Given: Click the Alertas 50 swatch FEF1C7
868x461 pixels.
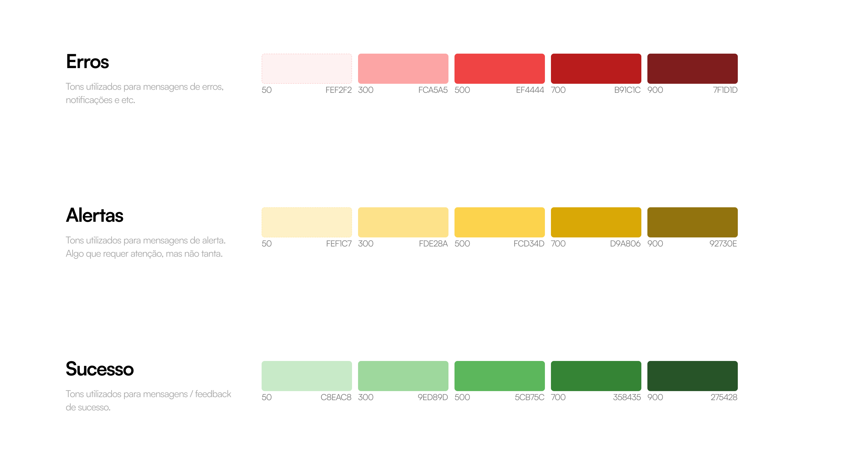Looking at the screenshot, I should 307,222.
